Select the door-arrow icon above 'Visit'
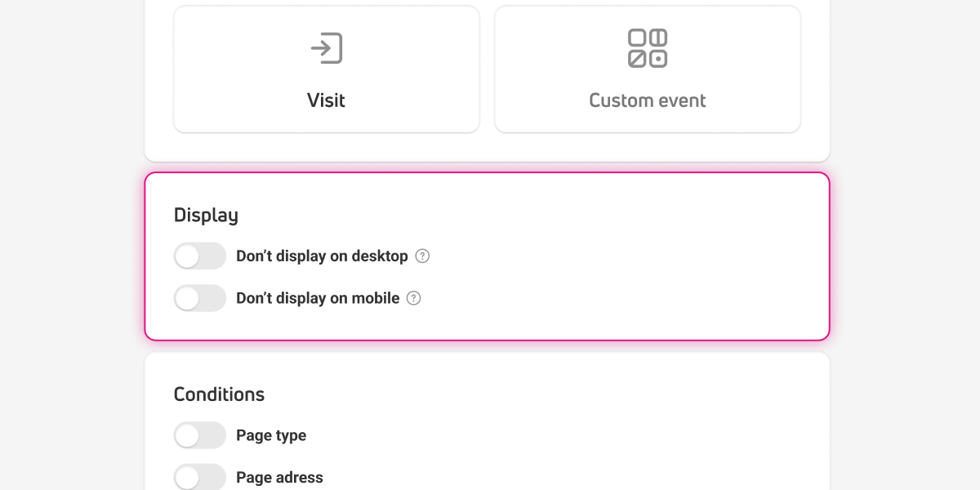 pyautogui.click(x=326, y=48)
